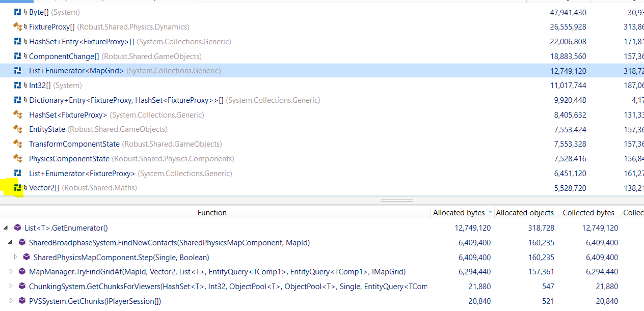Select the FixtureProxy[] type row
This screenshot has width=644, height=311.
[x=322, y=26]
